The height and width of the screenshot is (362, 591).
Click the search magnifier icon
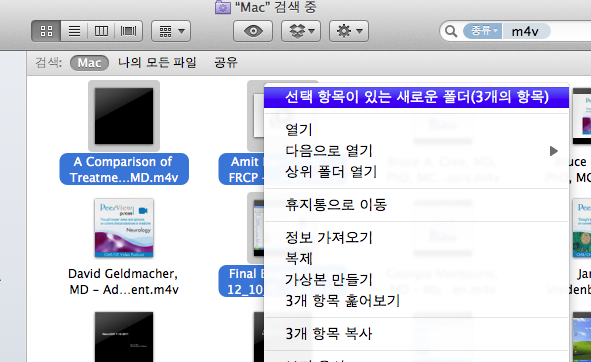click(451, 31)
